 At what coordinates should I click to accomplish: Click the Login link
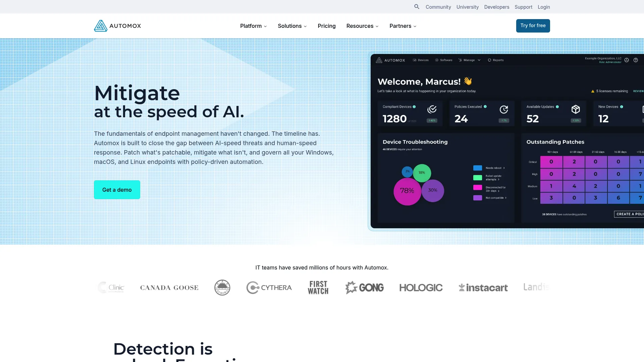[544, 7]
